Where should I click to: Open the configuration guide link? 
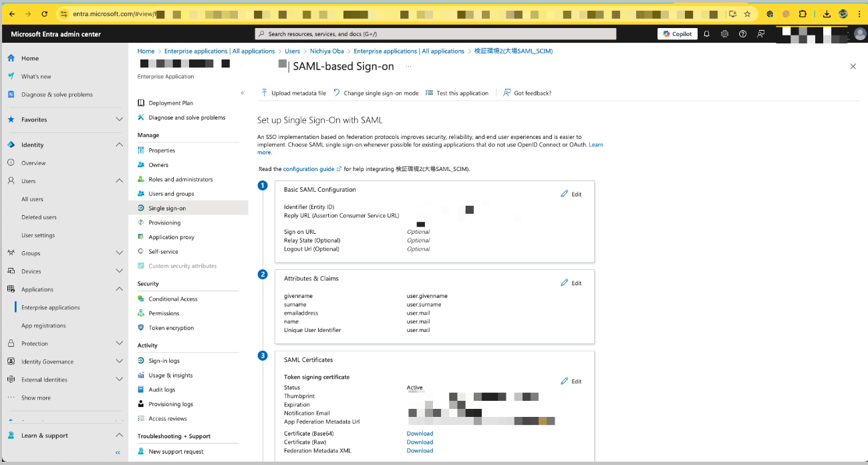[309, 169]
